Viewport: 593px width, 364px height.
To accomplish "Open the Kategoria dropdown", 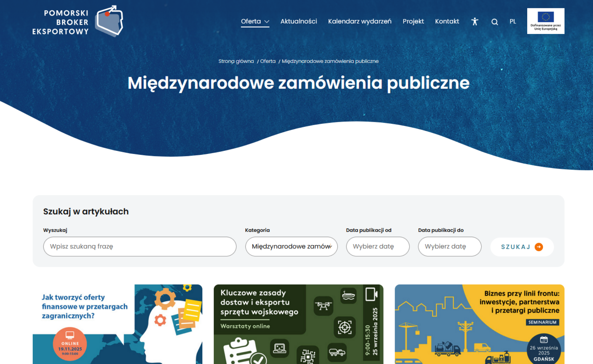I will click(x=291, y=246).
